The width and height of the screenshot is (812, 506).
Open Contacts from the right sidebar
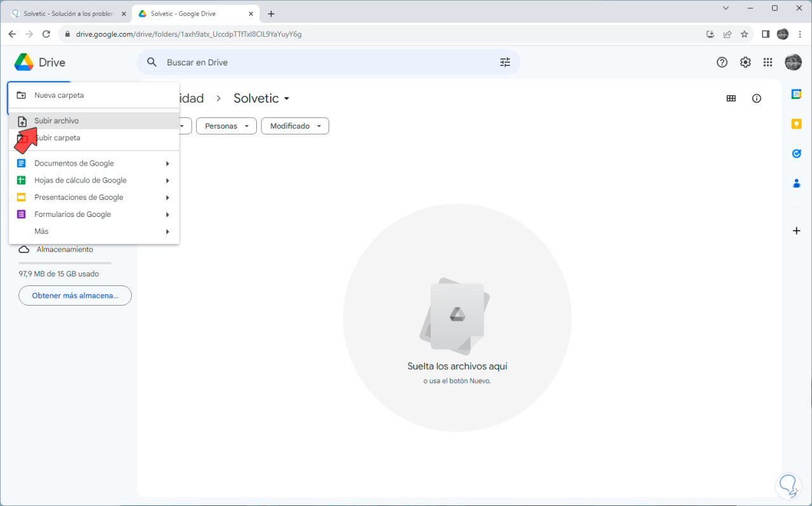pos(796,183)
